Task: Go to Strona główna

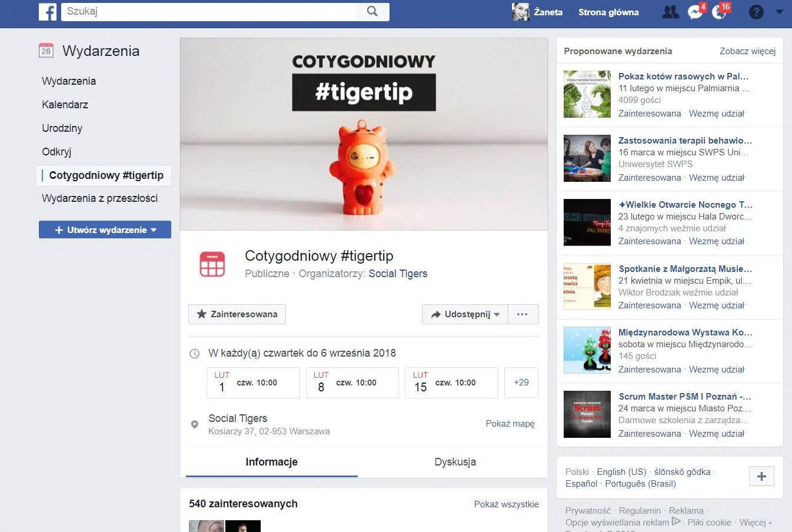Action: (x=608, y=12)
